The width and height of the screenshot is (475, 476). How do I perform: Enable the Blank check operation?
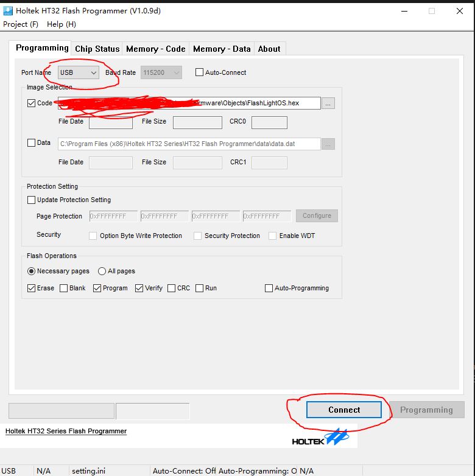coord(63,288)
